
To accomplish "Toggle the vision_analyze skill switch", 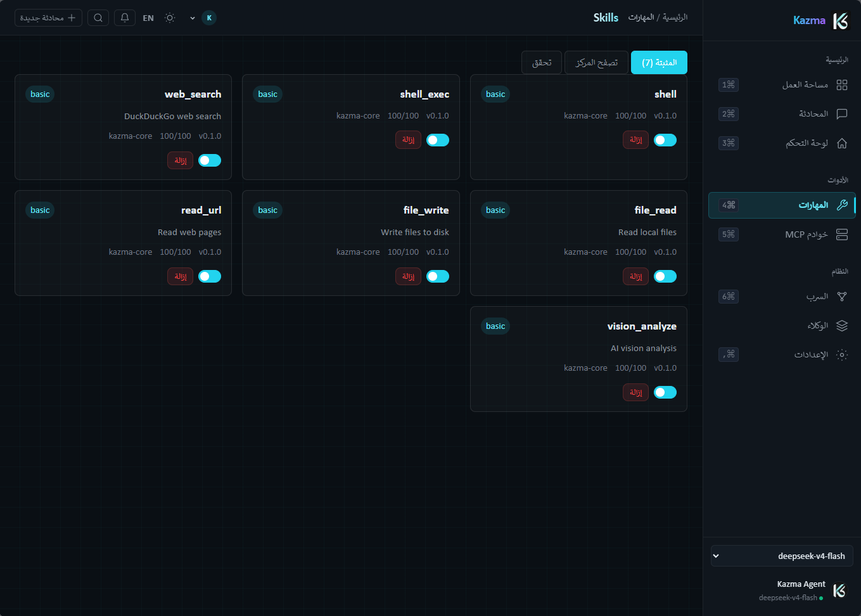I will click(x=665, y=392).
